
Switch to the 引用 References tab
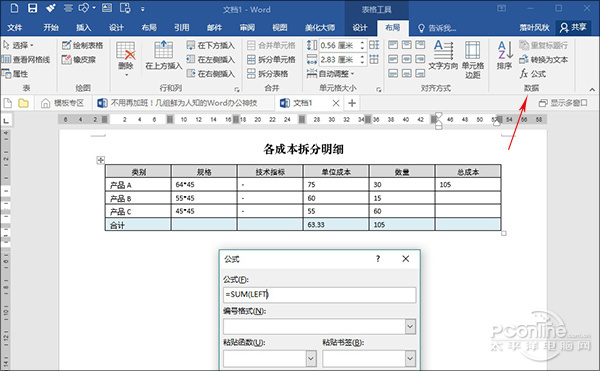[182, 27]
